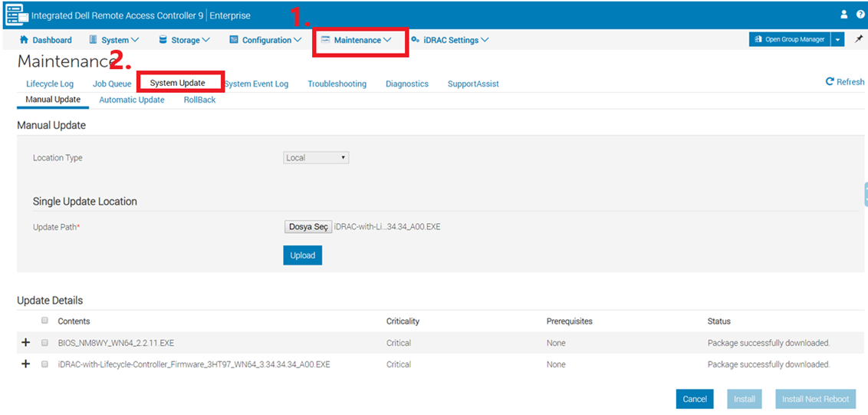868x415 pixels.
Task: Open the SupportAssist tab
Action: click(473, 84)
